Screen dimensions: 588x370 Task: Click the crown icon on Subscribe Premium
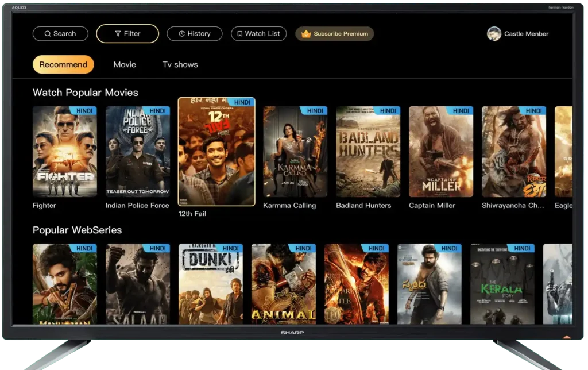(x=306, y=34)
